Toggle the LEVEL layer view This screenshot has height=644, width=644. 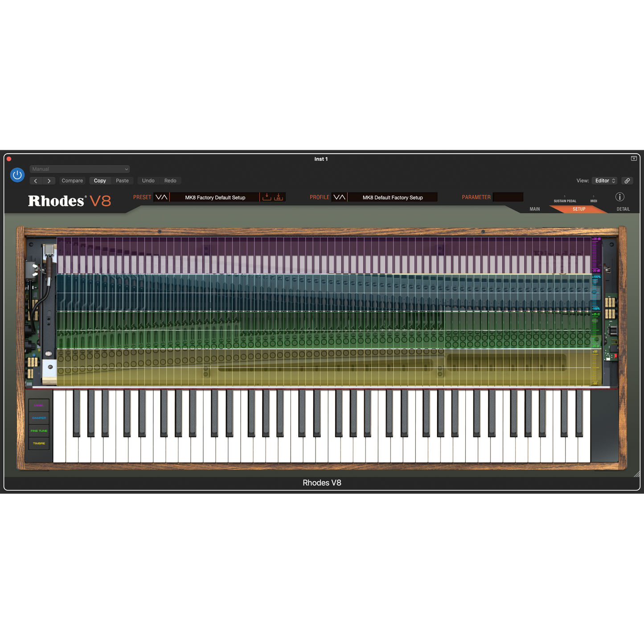[x=39, y=405]
